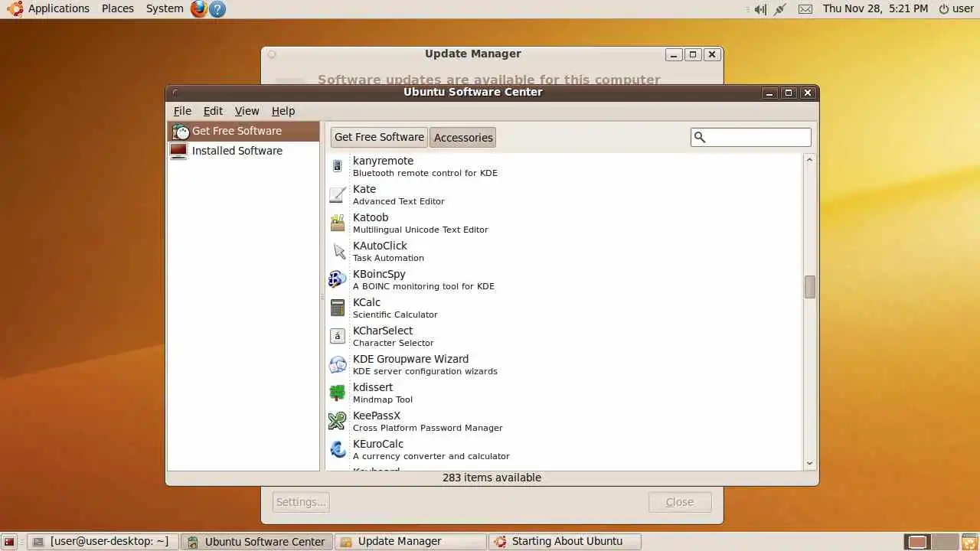
Task: Select Installed Software in sidebar
Action: pyautogui.click(x=243, y=151)
